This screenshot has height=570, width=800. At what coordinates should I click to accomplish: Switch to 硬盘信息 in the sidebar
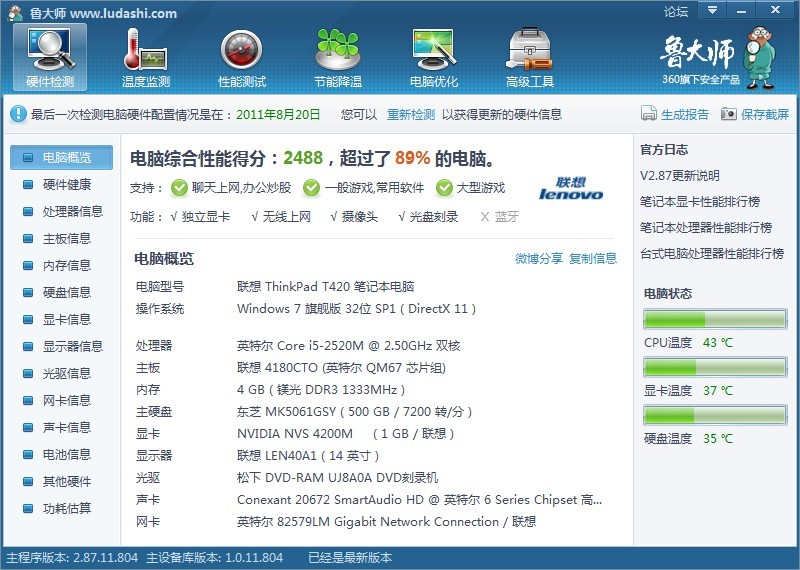coord(66,292)
